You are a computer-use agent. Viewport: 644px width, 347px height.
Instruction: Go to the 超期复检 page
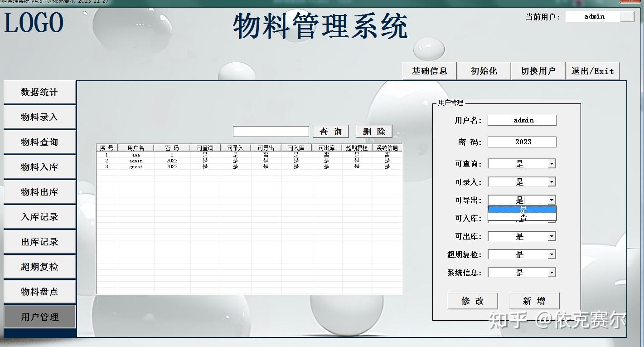coord(39,267)
